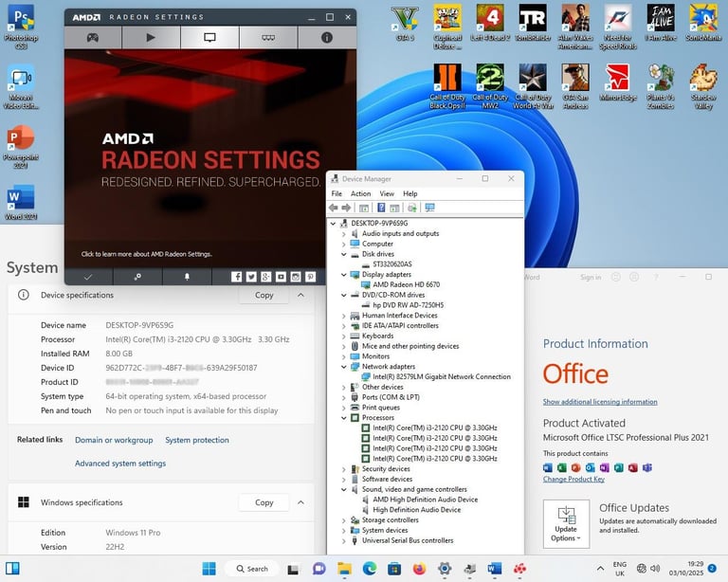Open the Help menu in Device Manager
This screenshot has width=728, height=582.
tap(409, 193)
